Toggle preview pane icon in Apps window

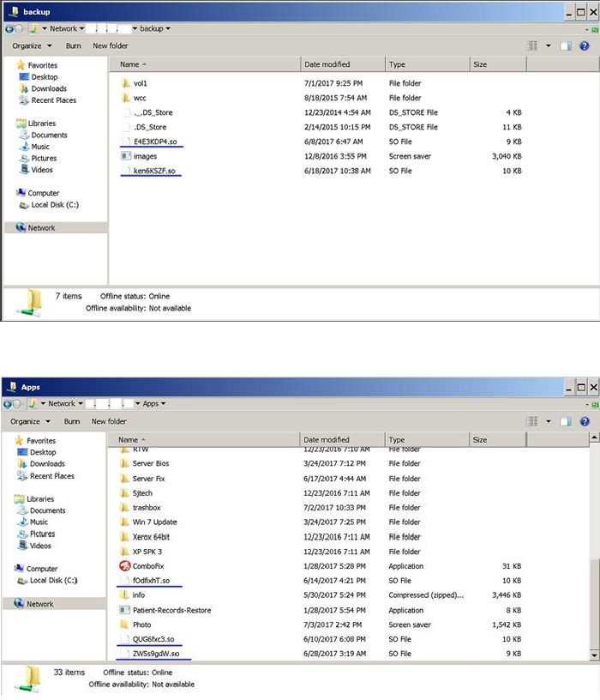pyautogui.click(x=567, y=421)
